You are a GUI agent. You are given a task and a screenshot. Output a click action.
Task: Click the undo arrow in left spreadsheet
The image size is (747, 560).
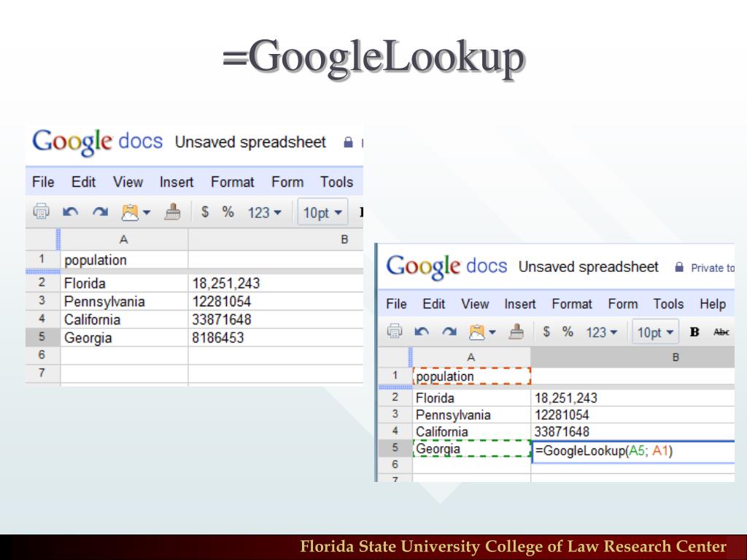click(x=71, y=211)
